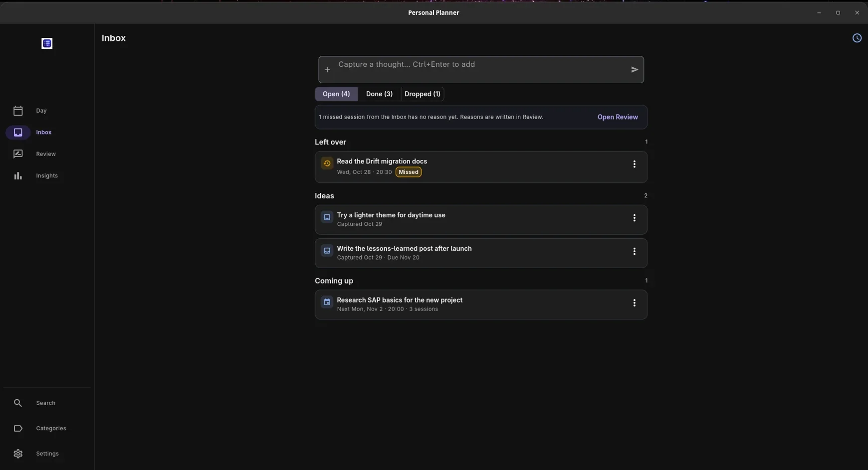
Task: Maximize the Personal Planner window
Action: tap(838, 12)
